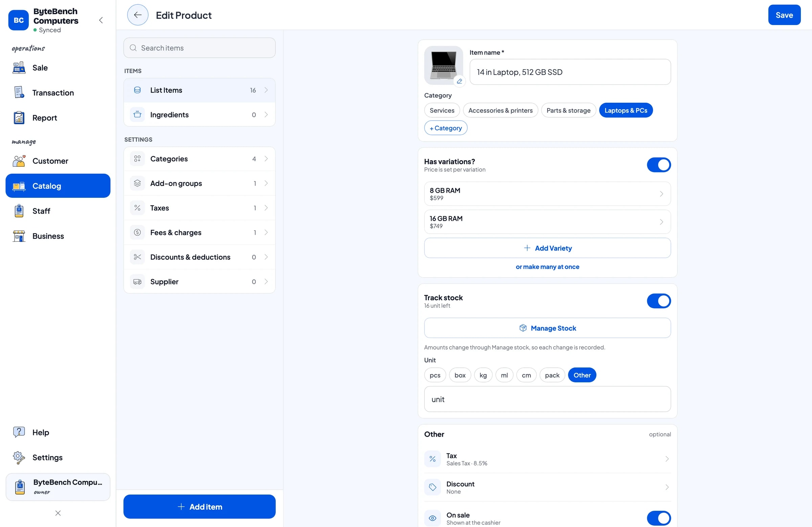Select the Services category chip

tap(442, 111)
